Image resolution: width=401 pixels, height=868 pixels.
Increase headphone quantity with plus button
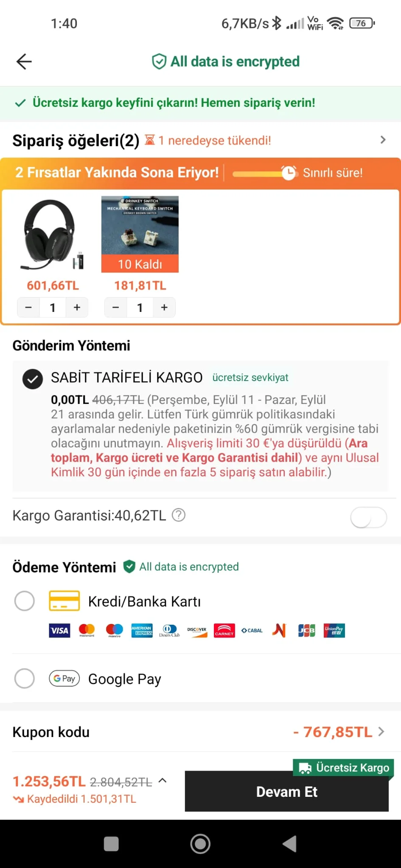pyautogui.click(x=77, y=307)
